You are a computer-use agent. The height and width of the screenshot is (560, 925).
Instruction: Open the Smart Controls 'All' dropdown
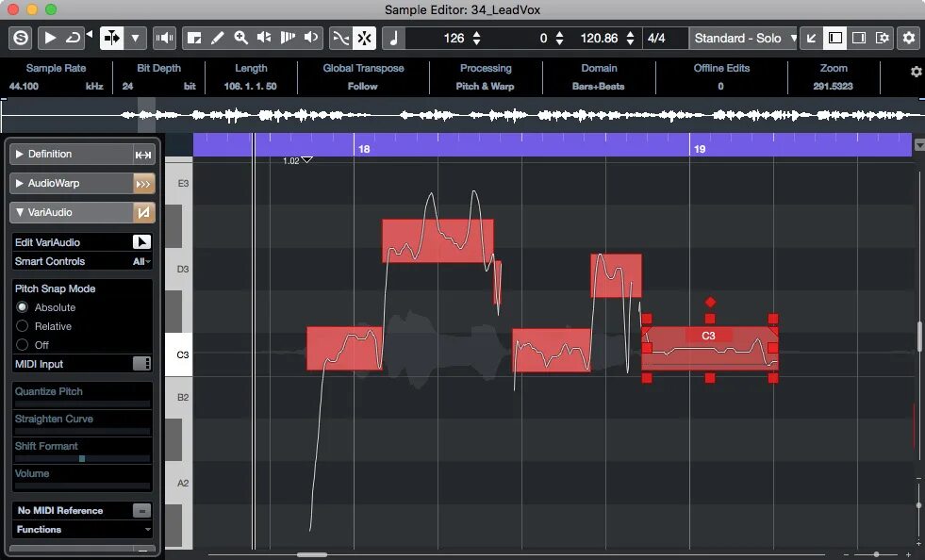pyautogui.click(x=141, y=261)
